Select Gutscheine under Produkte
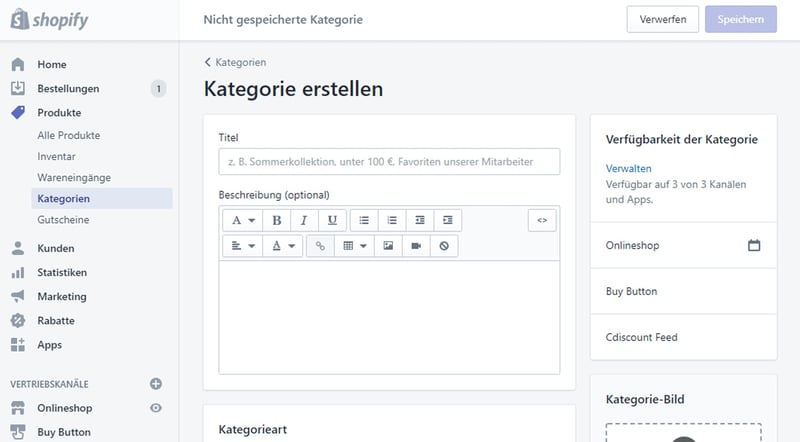800x442 pixels. 62,219
